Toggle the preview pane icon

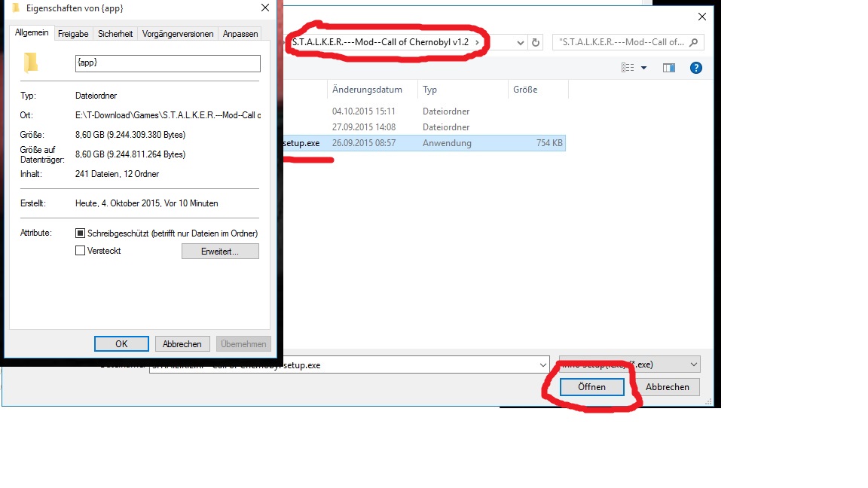669,68
